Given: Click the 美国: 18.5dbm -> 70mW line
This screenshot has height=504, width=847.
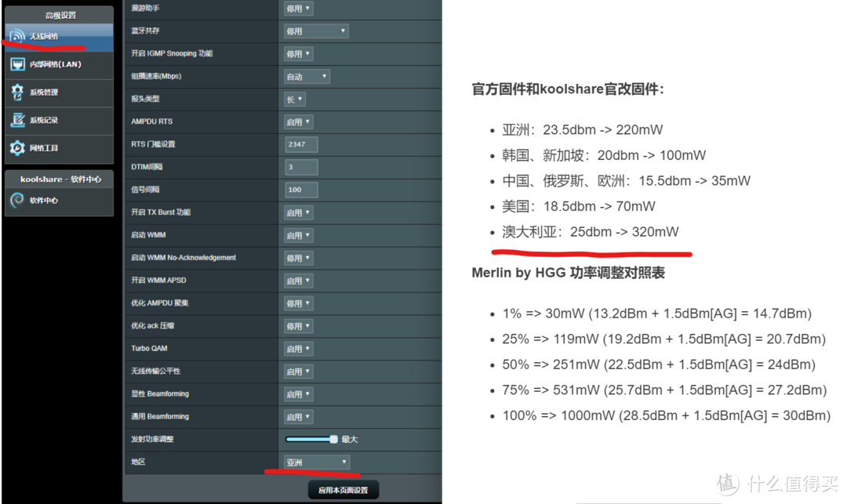Looking at the screenshot, I should [x=579, y=206].
